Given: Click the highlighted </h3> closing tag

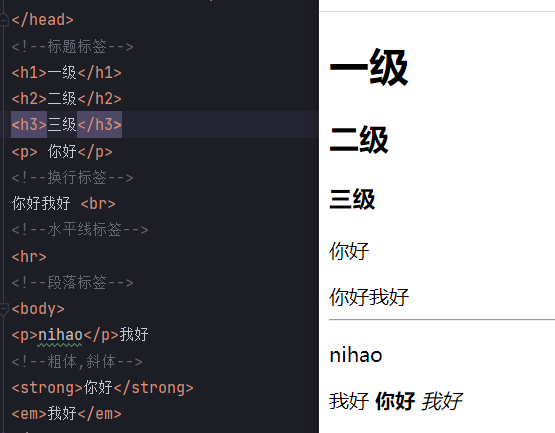Looking at the screenshot, I should pyautogui.click(x=99, y=125).
